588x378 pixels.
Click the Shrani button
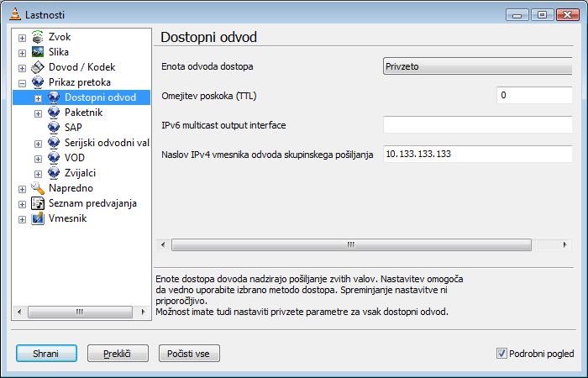click(46, 354)
